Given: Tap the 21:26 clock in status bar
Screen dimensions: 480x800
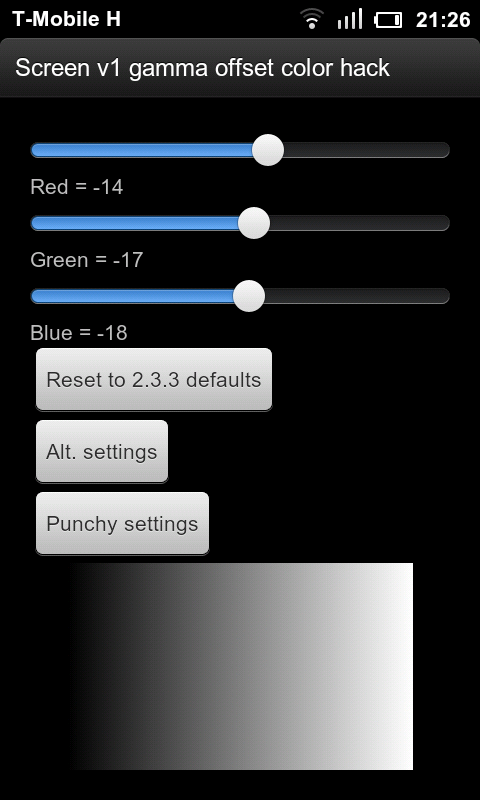Looking at the screenshot, I should coord(443,20).
